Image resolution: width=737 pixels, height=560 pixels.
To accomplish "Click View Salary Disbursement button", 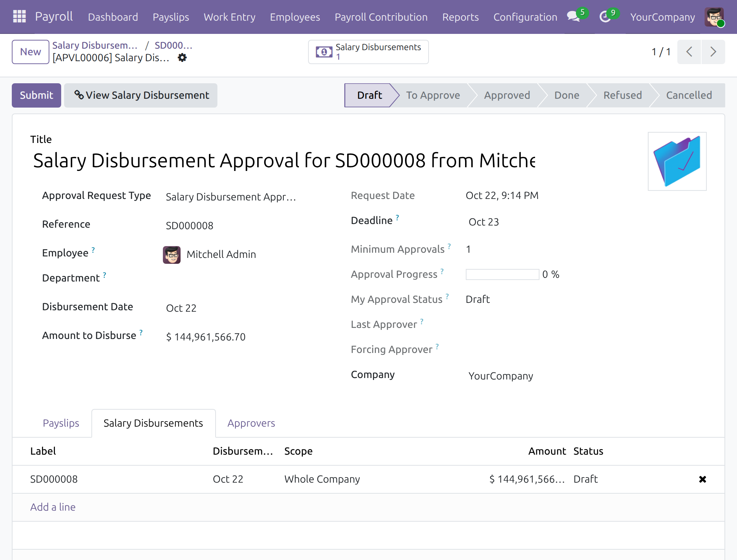I will 141,95.
